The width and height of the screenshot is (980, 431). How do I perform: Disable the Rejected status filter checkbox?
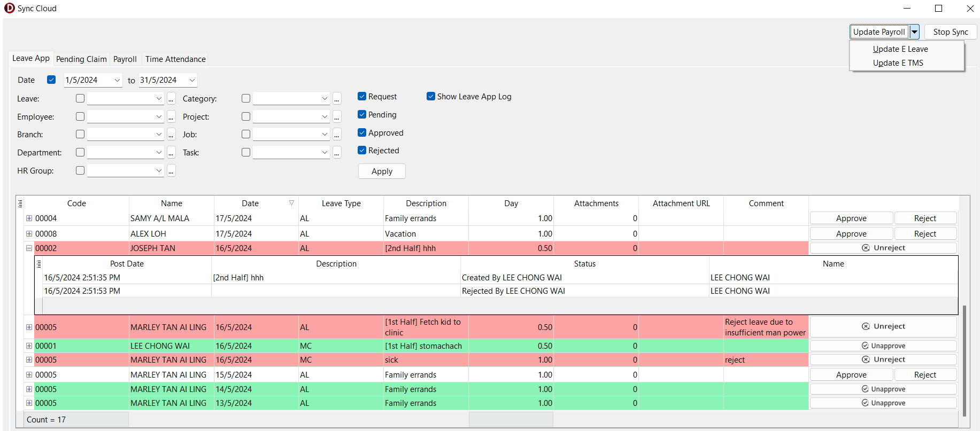pos(362,151)
